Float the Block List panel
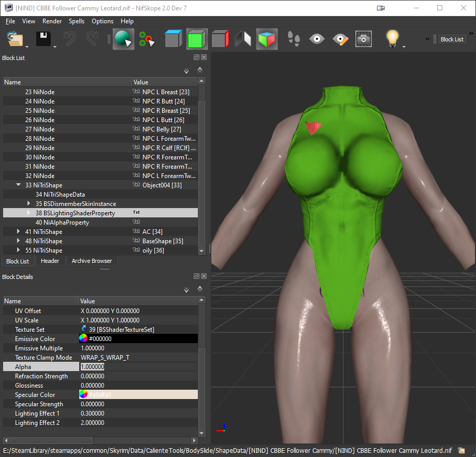The width and height of the screenshot is (476, 457). tap(196, 57)
